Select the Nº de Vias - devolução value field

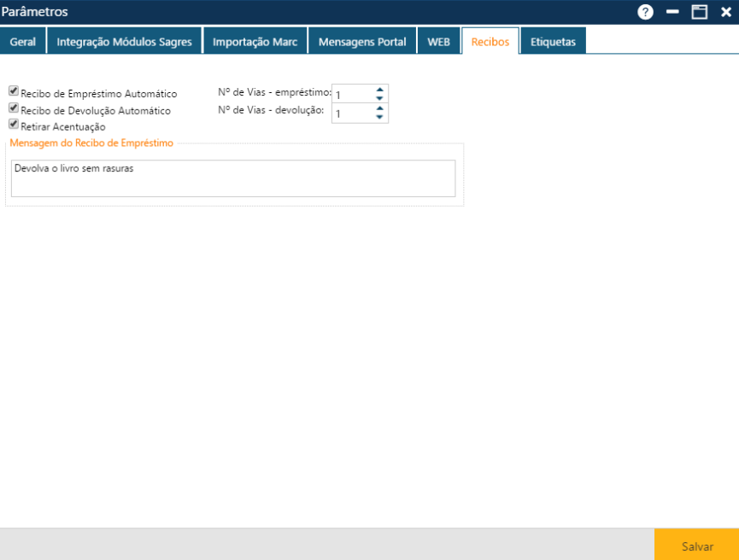click(350, 112)
